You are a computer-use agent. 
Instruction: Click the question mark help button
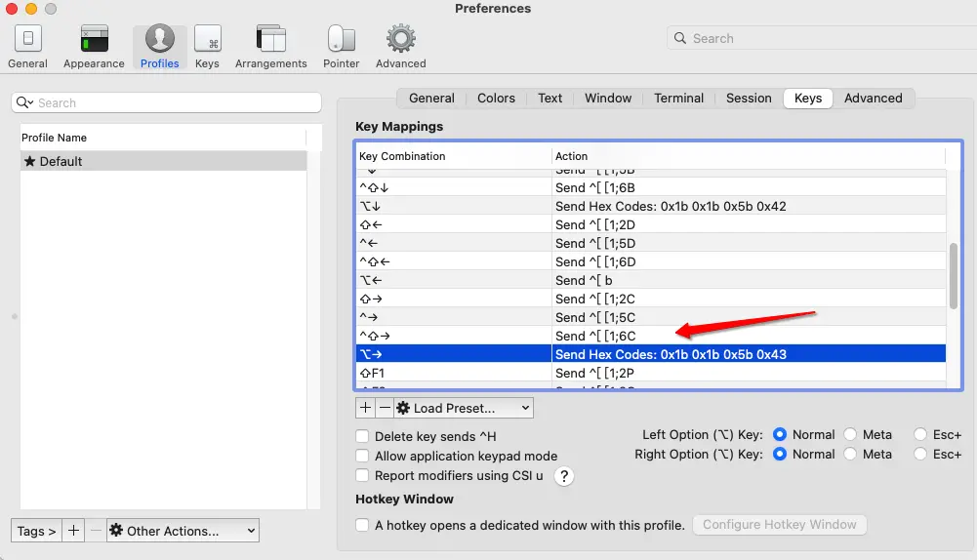563,476
